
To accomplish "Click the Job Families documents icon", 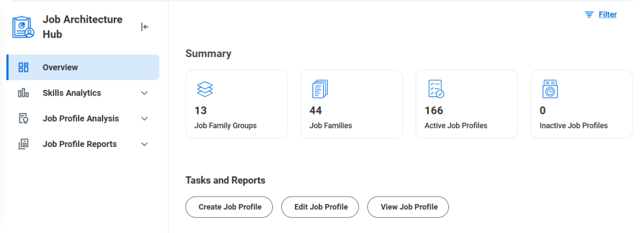I will click(320, 89).
